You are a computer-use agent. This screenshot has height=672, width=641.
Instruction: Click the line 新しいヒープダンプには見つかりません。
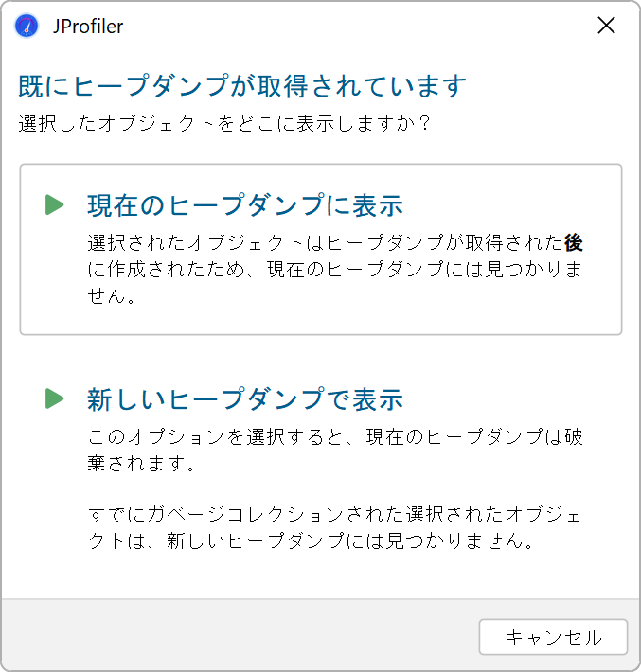point(350,540)
